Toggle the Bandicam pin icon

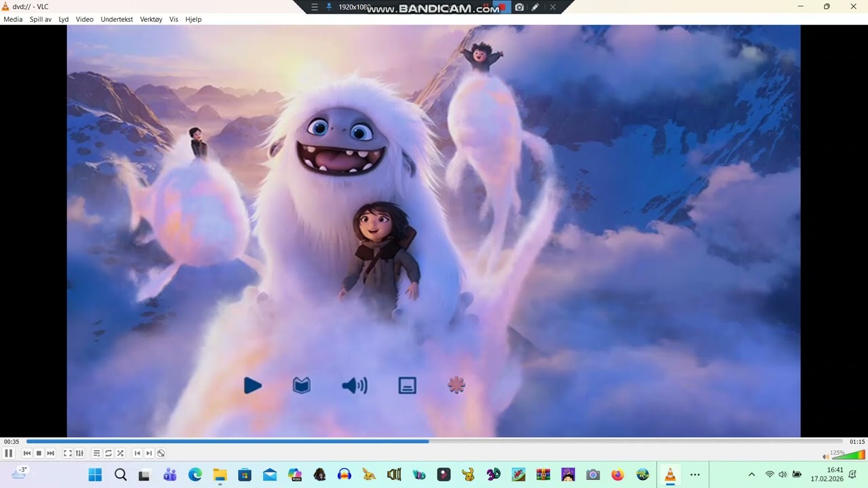[330, 7]
